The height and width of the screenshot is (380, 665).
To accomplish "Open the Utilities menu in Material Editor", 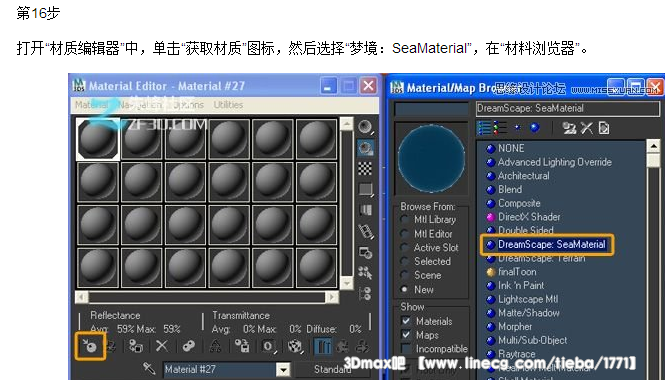I will point(228,105).
